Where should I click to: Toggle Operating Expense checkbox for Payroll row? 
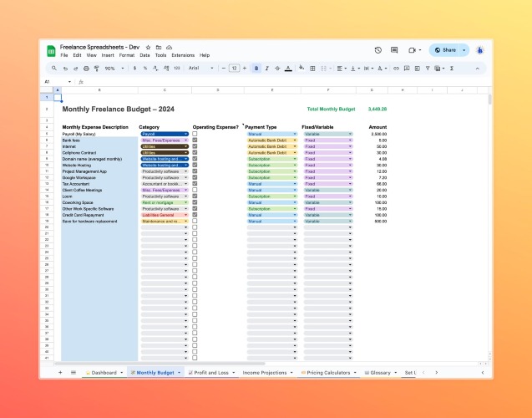[x=195, y=134]
